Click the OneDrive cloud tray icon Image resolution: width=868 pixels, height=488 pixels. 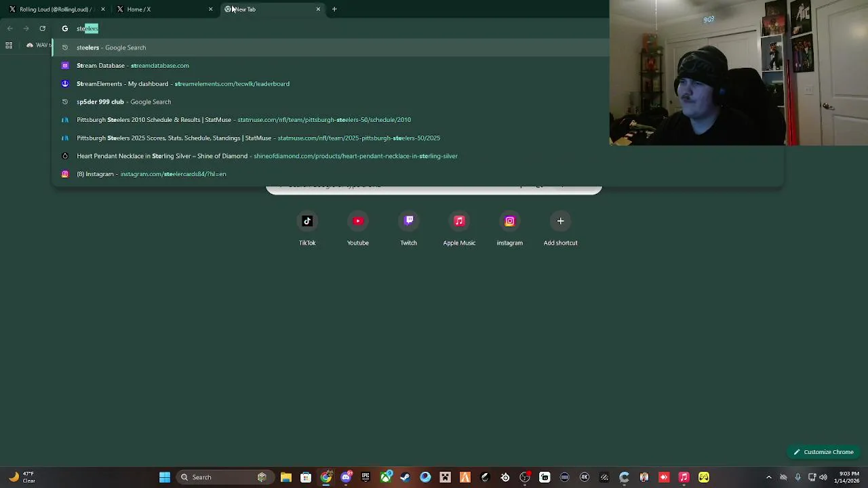(783, 477)
